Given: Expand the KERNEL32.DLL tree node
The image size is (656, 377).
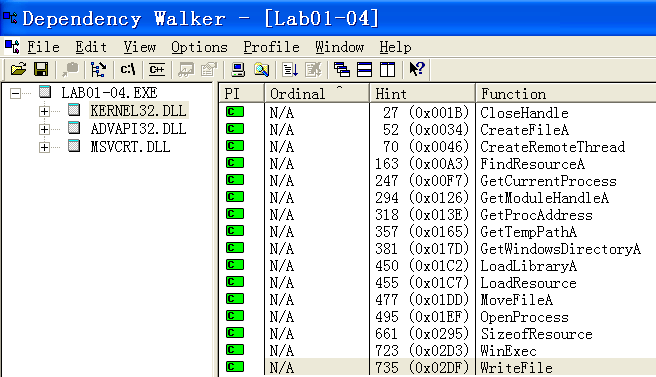Looking at the screenshot, I should click(44, 111).
